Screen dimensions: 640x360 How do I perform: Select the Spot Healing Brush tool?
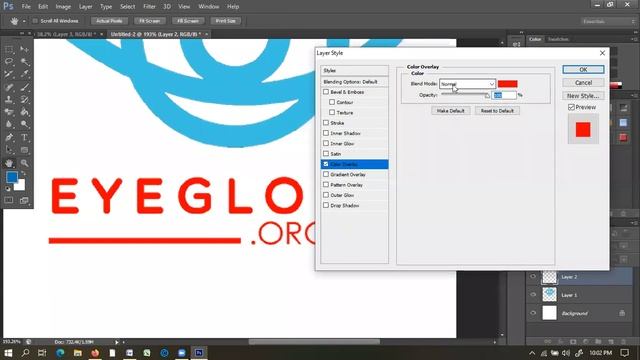point(9,87)
